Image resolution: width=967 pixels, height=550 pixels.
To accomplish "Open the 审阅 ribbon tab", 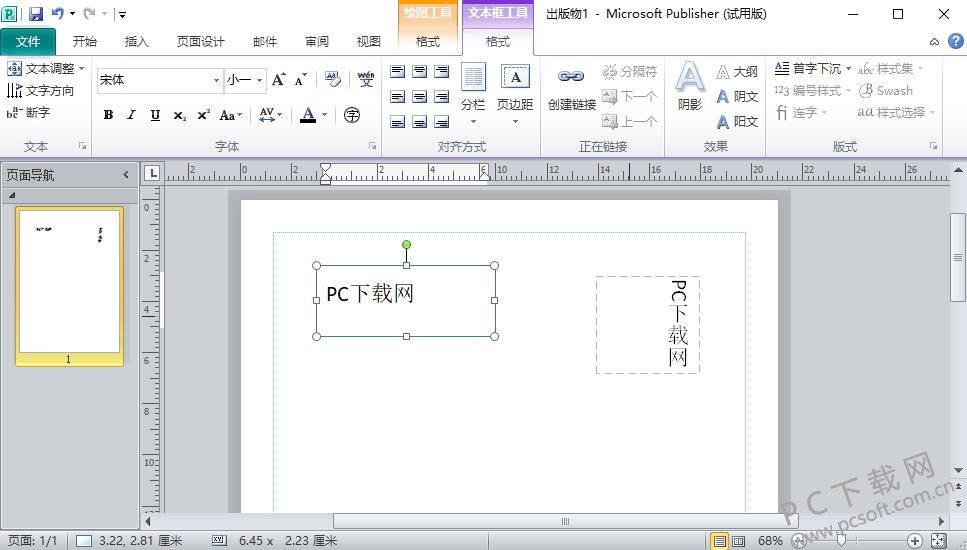I will click(316, 42).
